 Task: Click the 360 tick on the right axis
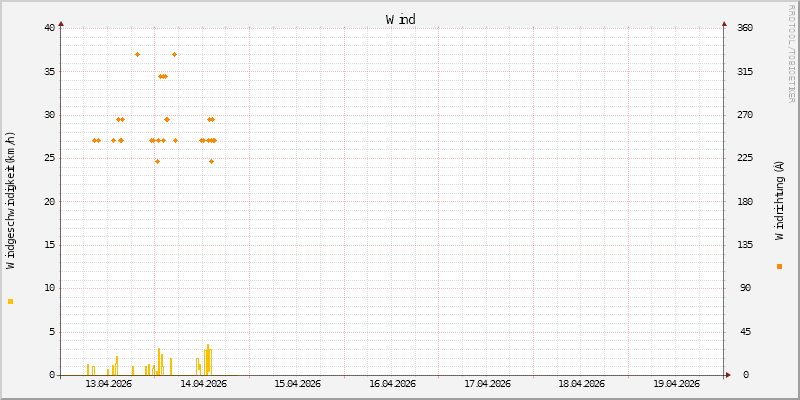[x=745, y=27]
